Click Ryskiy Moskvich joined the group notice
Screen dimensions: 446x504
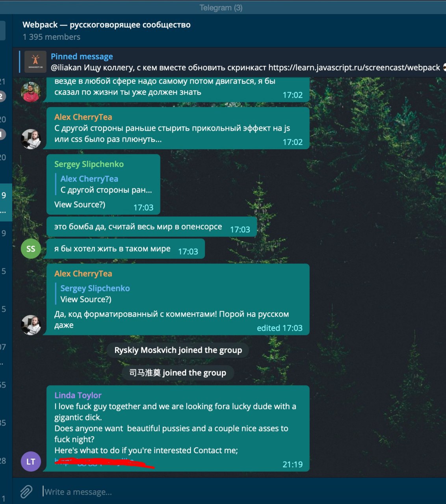click(178, 350)
